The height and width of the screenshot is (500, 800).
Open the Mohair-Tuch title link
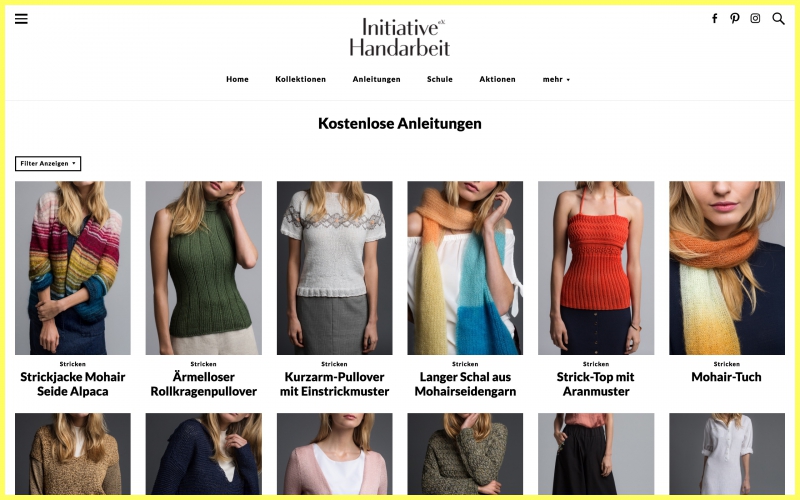(727, 377)
